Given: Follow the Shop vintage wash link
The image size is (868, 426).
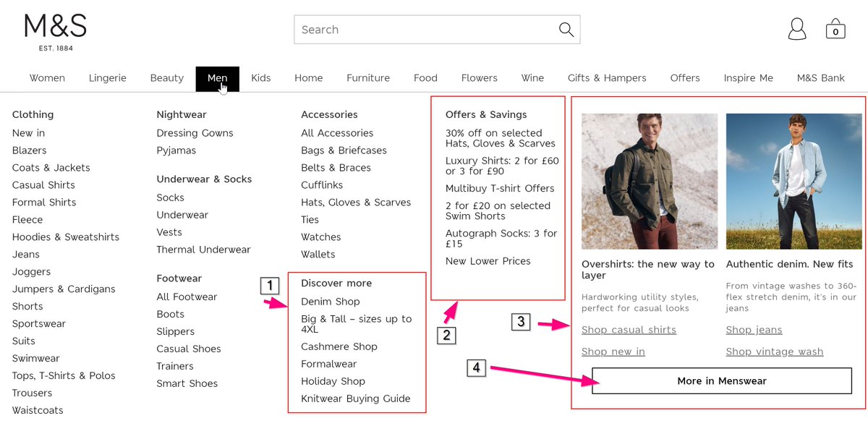Looking at the screenshot, I should click(775, 352).
